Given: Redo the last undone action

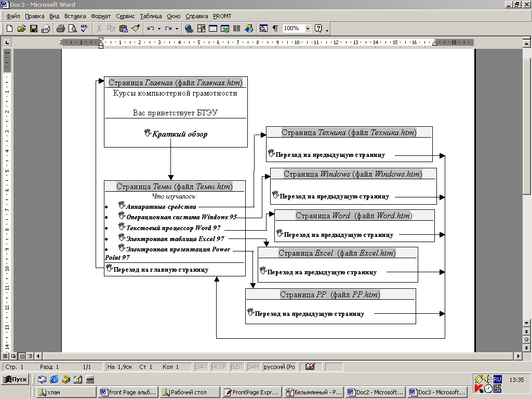Looking at the screenshot, I should click(x=168, y=29).
